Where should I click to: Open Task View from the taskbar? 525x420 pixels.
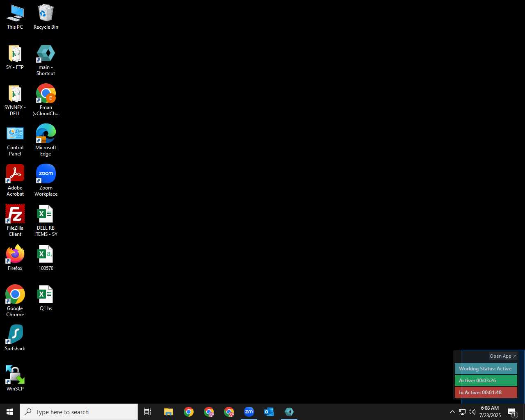[x=148, y=412]
